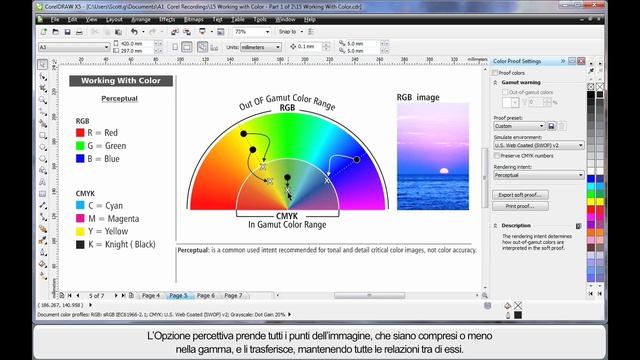Viewport: 640px width, 360px height.
Task: Click the nudge distance 0.1 mm field
Action: click(x=309, y=47)
